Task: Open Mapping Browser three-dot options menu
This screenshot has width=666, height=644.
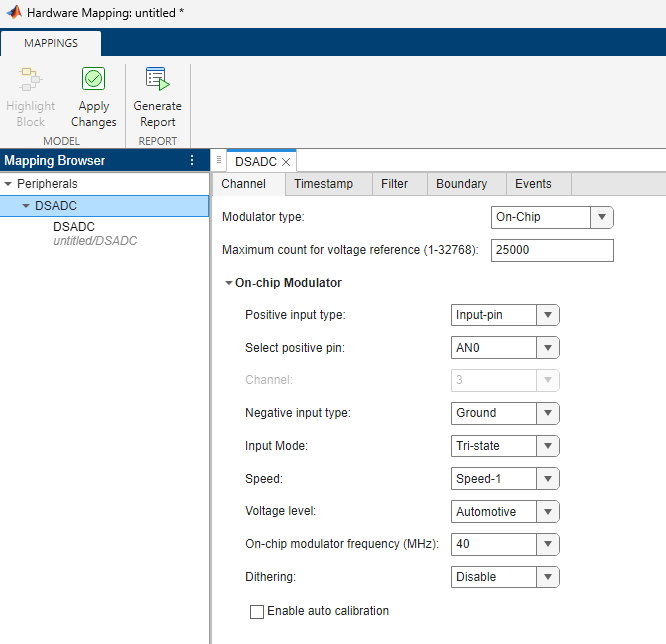Action: click(x=193, y=161)
